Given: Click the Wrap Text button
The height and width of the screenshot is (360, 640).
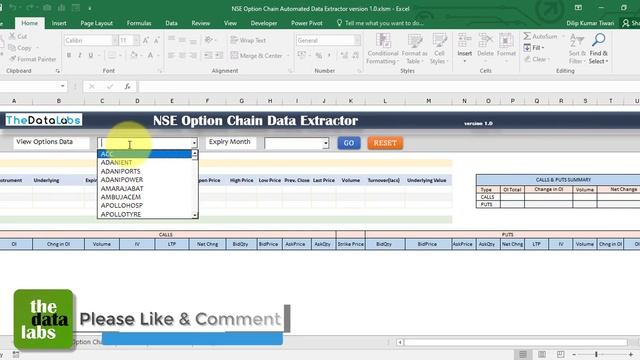Looking at the screenshot, I should point(248,40).
